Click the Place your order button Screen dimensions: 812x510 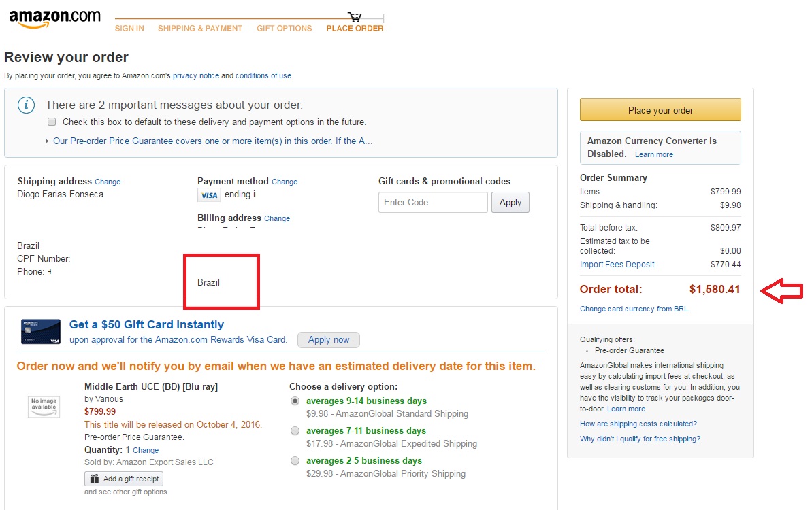pyautogui.click(x=660, y=110)
